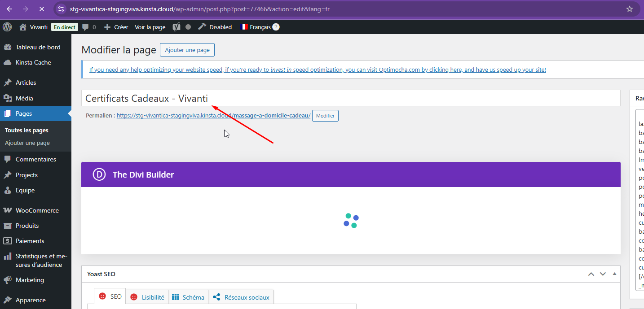This screenshot has width=644, height=309.
Task: Click the Apparence brush icon
Action: pyautogui.click(x=7, y=300)
